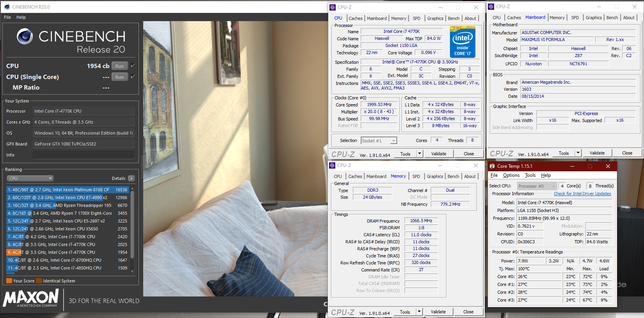Click the Core #0 temperature 26°C value
The width and height of the screenshot is (644, 318).
point(539,277)
